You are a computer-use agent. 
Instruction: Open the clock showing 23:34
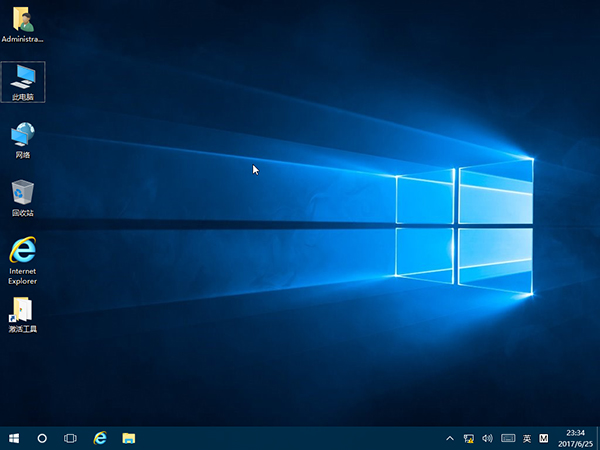click(576, 438)
